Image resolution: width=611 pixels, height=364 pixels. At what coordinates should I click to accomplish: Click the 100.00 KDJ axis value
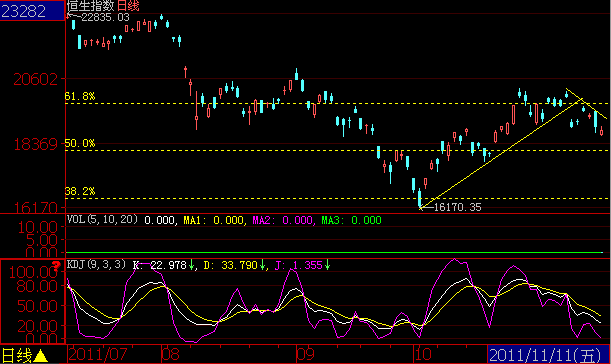pos(34,272)
